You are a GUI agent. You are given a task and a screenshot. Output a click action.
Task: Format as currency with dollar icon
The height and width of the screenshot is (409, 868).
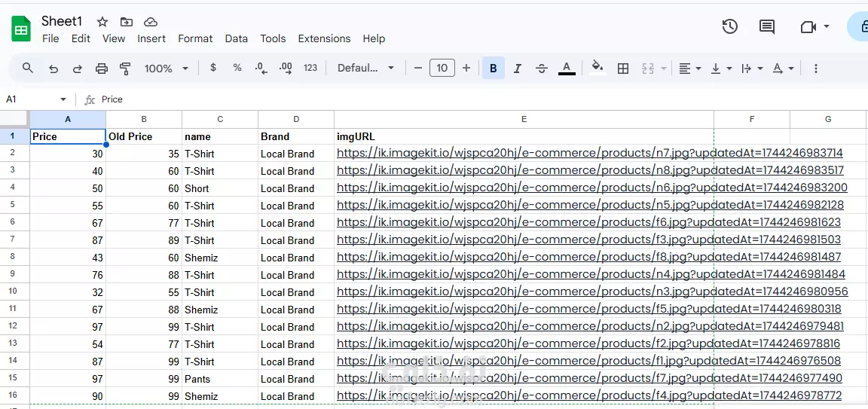[213, 68]
